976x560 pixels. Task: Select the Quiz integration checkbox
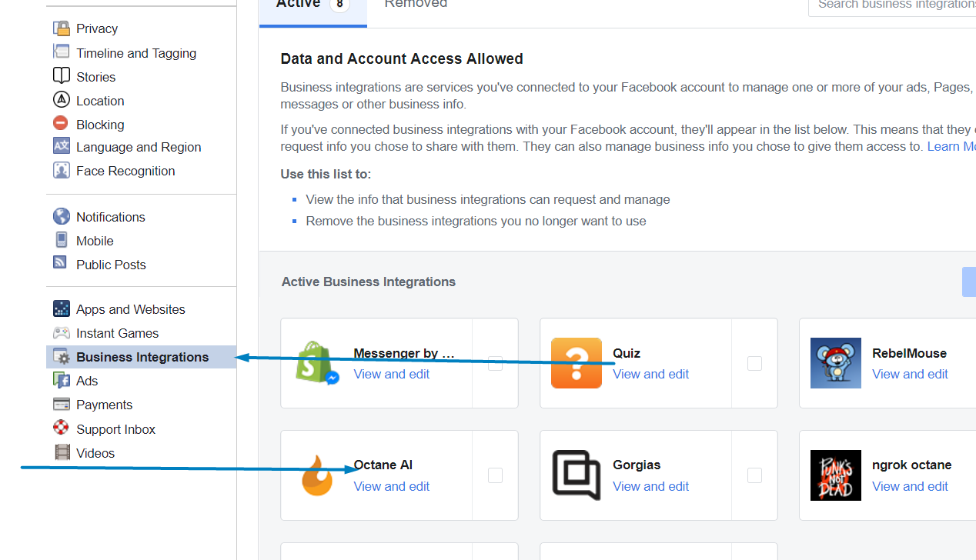click(x=754, y=363)
